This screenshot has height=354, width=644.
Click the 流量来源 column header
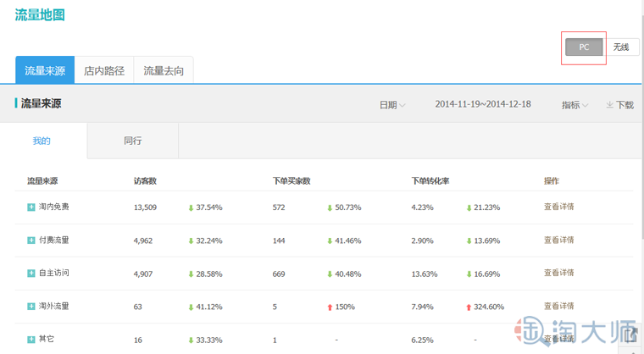42,181
